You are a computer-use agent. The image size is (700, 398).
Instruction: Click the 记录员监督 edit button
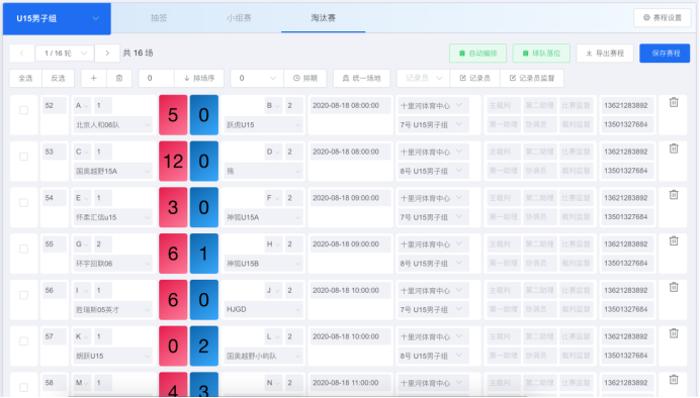click(x=532, y=78)
